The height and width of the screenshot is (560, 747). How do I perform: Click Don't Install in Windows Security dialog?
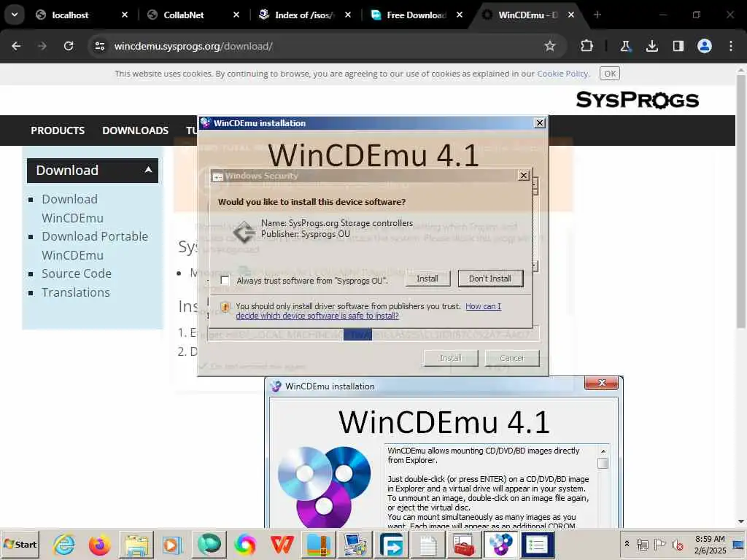tap(490, 279)
